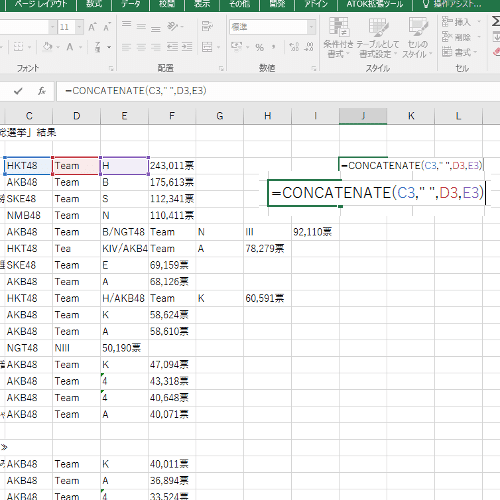
Task: Click cell containing 243,011票
Action: (172, 166)
